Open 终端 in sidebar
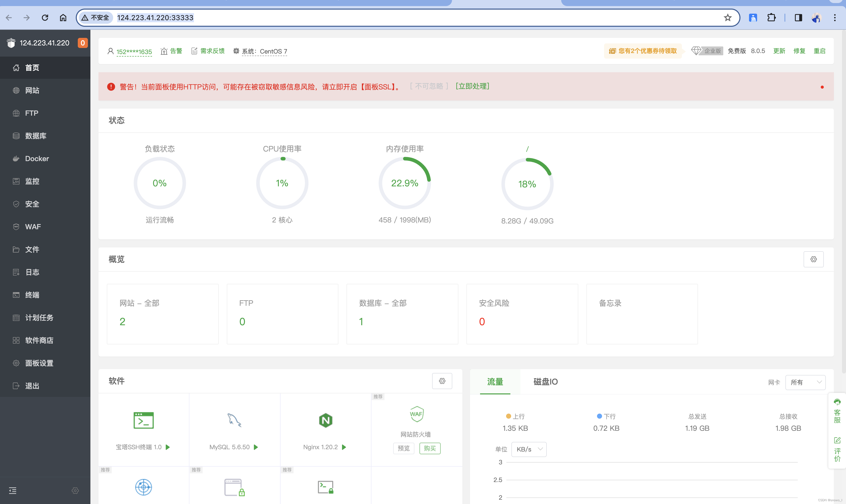The height and width of the screenshot is (504, 846). point(45,295)
